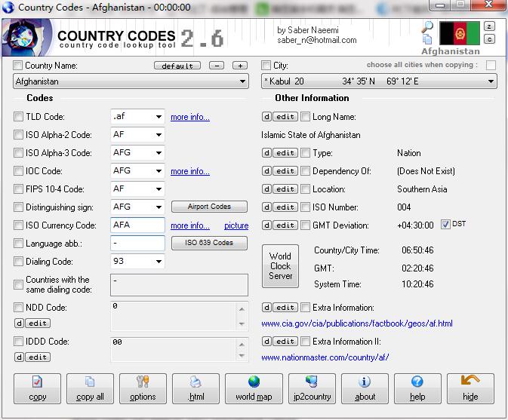Click the Airport Codes button
Image resolution: width=508 pixels, height=420 pixels.
(209, 207)
